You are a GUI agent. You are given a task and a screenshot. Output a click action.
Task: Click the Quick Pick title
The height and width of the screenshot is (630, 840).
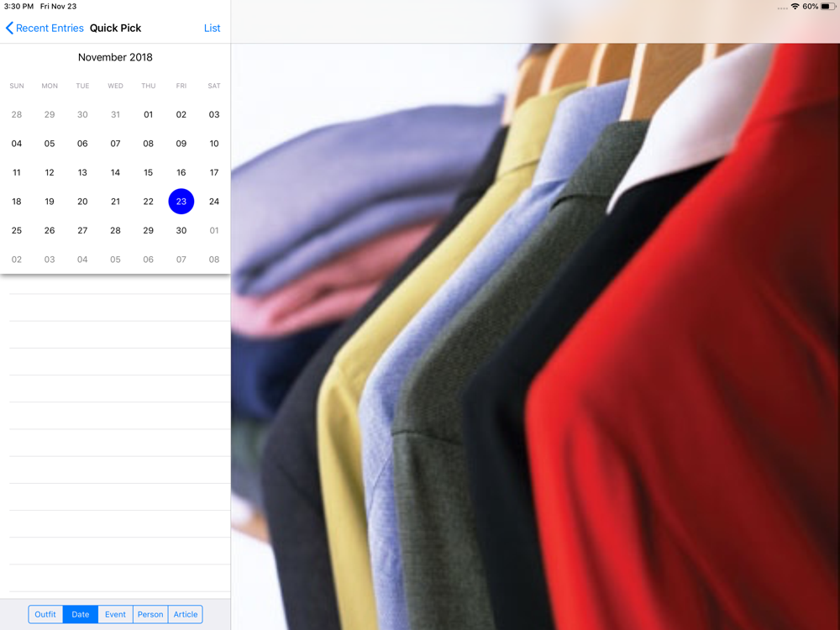point(115,28)
